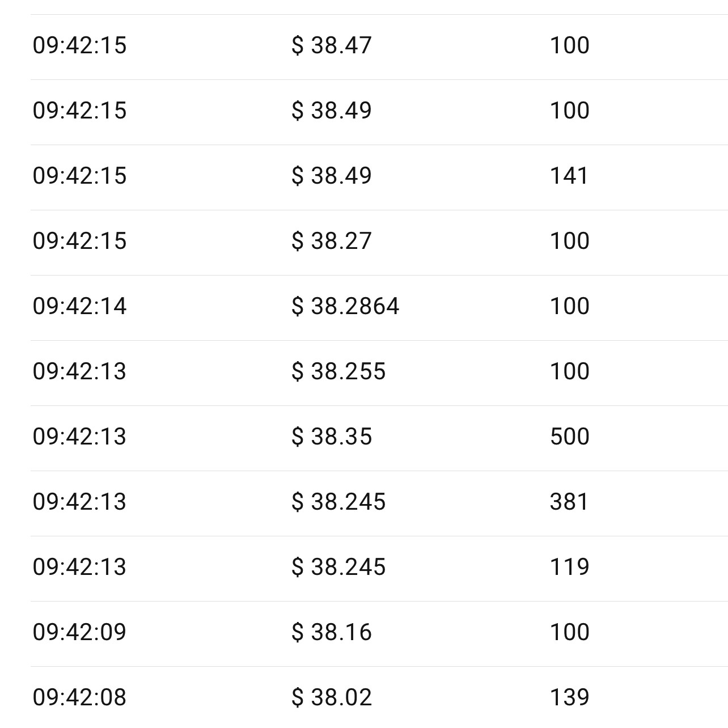Select the $ 38.16 price value

click(x=332, y=632)
